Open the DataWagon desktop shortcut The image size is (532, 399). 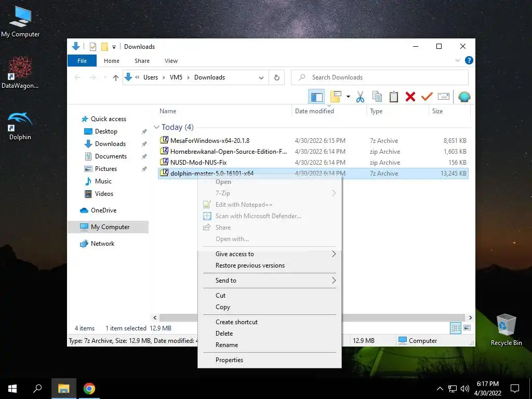[x=20, y=73]
